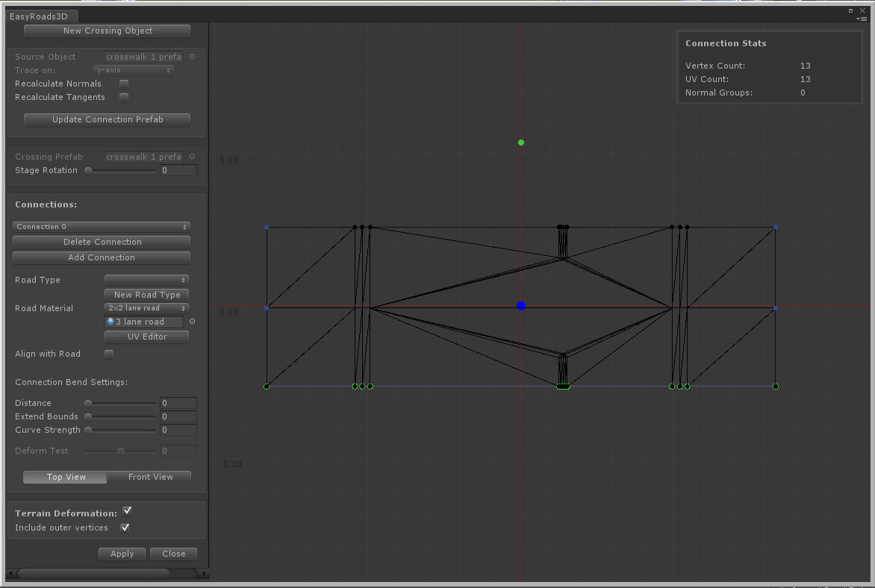Click the Vertex Count label
This screenshot has height=588, width=875.
(714, 66)
